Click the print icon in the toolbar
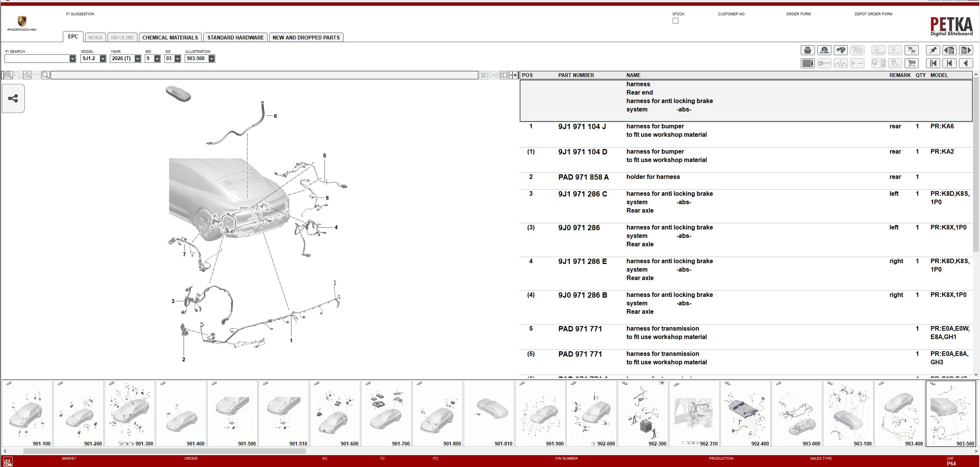This screenshot has height=467, width=980. click(x=808, y=50)
